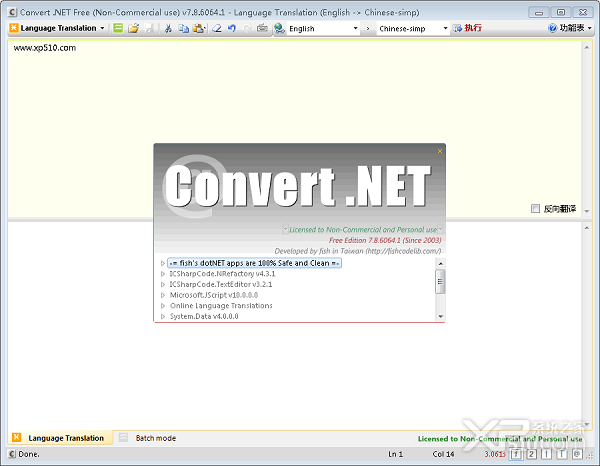Open the Language Translation mode dropdown
The width and height of the screenshot is (600, 466).
tap(102, 28)
